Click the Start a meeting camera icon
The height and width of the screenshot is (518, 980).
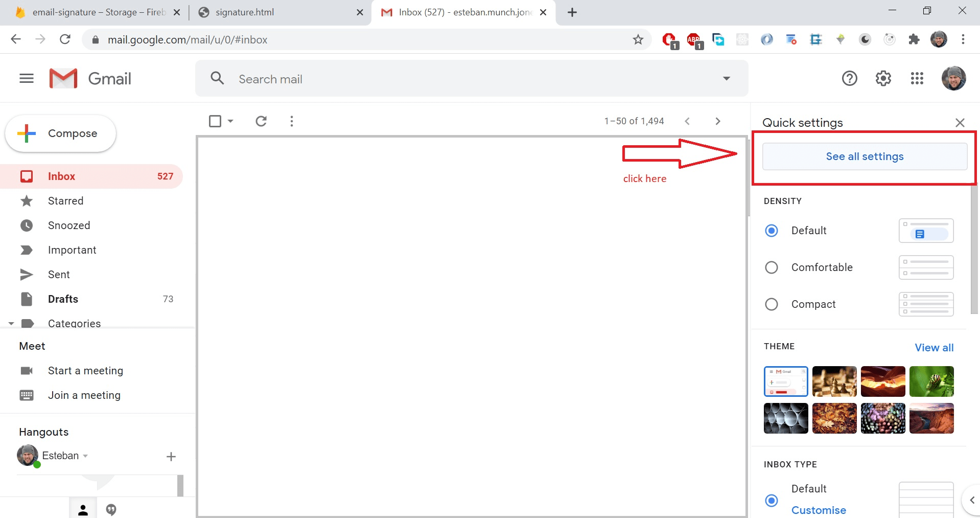[x=27, y=371]
